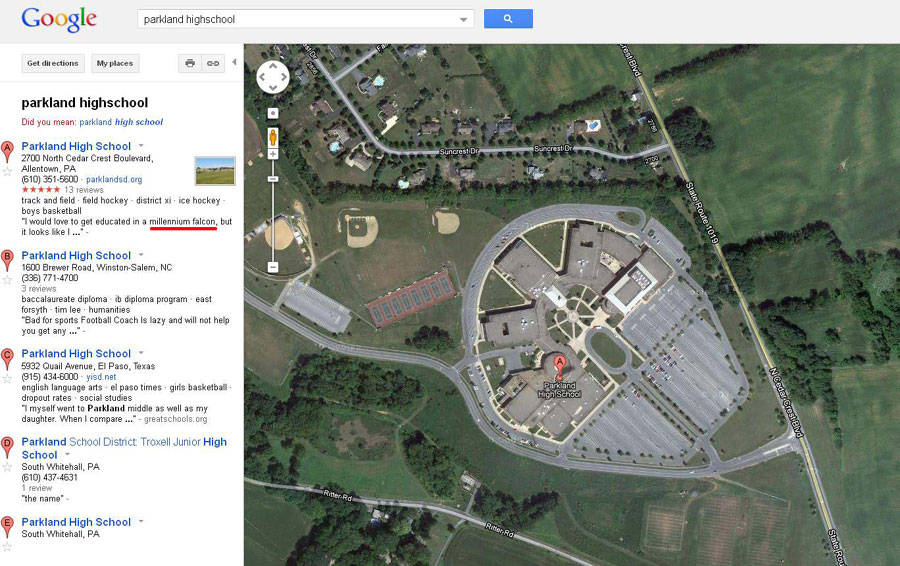This screenshot has width=900, height=566.
Task: Open the first result's photo thumbnail
Action: click(215, 171)
